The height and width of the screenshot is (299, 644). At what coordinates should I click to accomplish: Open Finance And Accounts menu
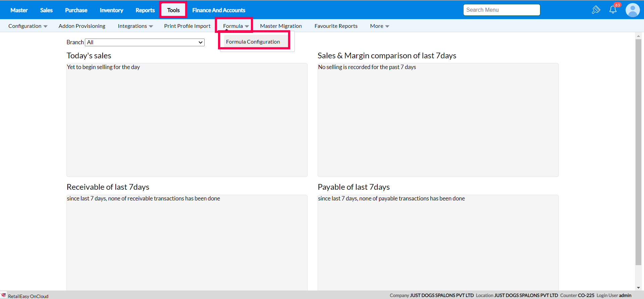(219, 10)
